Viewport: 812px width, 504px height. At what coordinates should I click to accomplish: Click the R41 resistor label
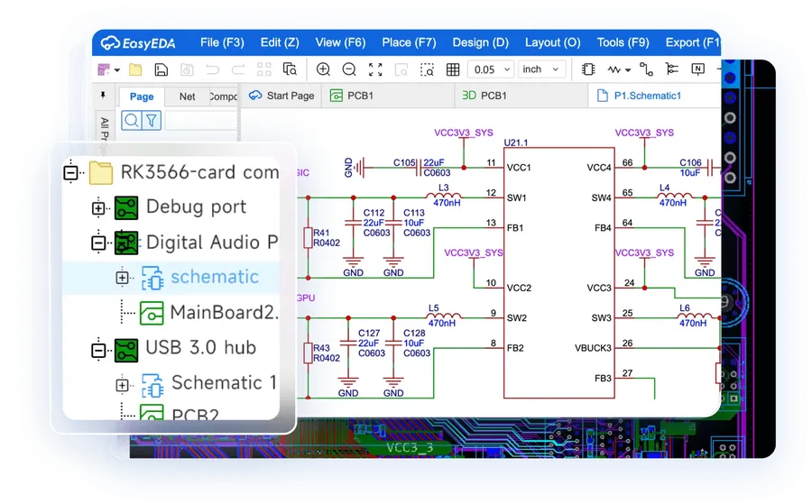[x=321, y=233]
